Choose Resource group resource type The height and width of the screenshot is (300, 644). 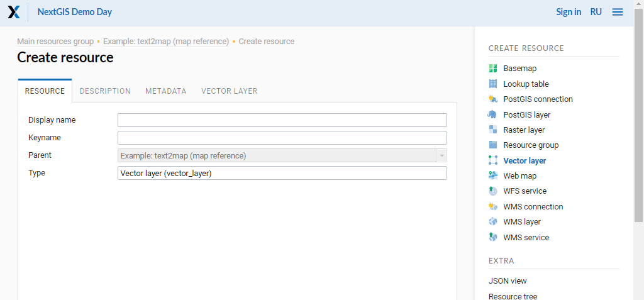(531, 145)
